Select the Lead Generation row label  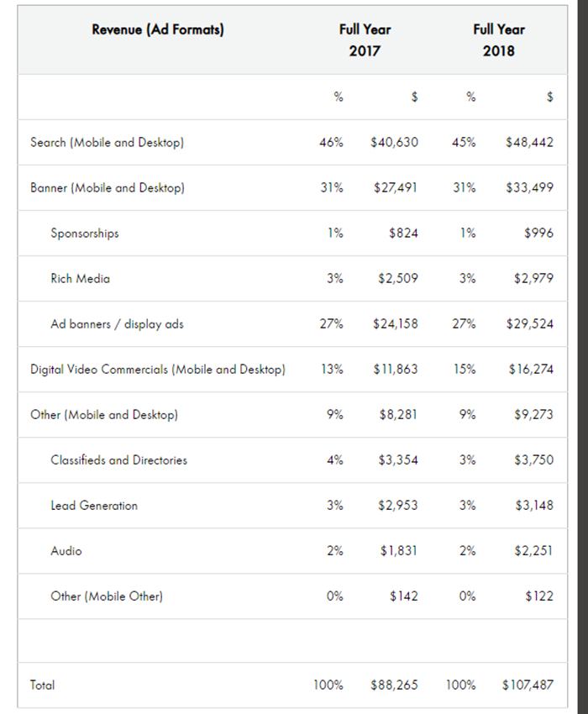pos(94,506)
